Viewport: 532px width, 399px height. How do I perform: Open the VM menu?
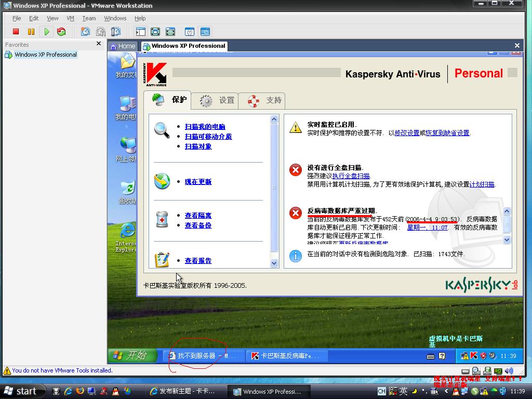(x=70, y=18)
